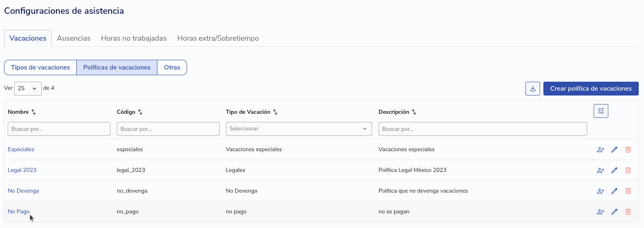The width and height of the screenshot is (644, 228).
Task: Select Tipos de vacaciones section
Action: (40, 67)
